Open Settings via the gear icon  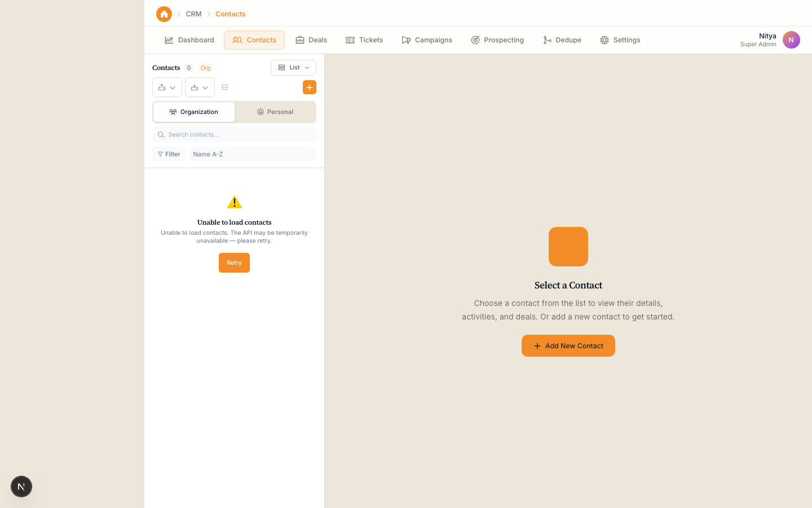pos(604,40)
